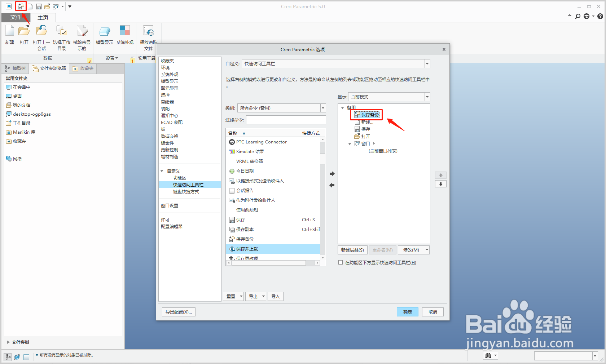
Task: Click 取消 button
Action: [433, 312]
